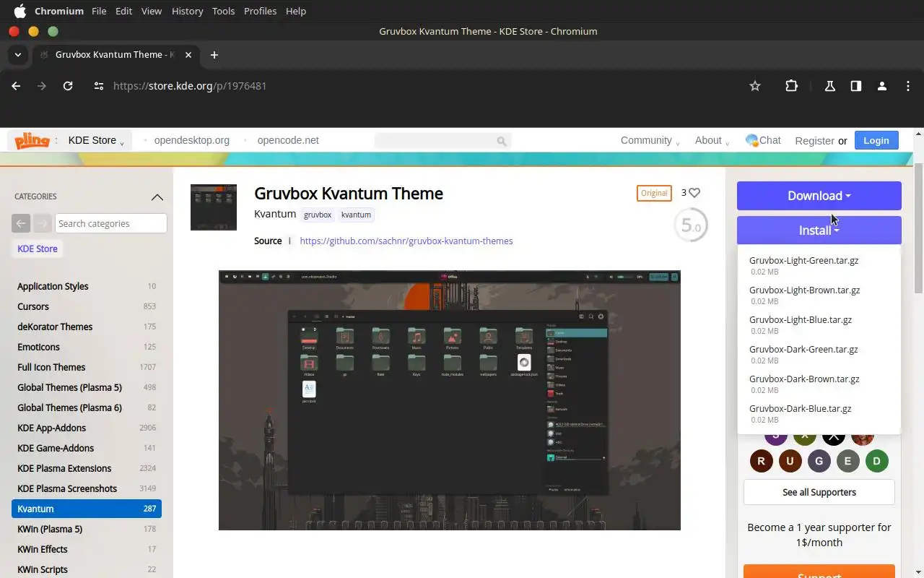Image resolution: width=924 pixels, height=578 pixels.
Task: Collapse the Categories panel chevron
Action: click(157, 197)
